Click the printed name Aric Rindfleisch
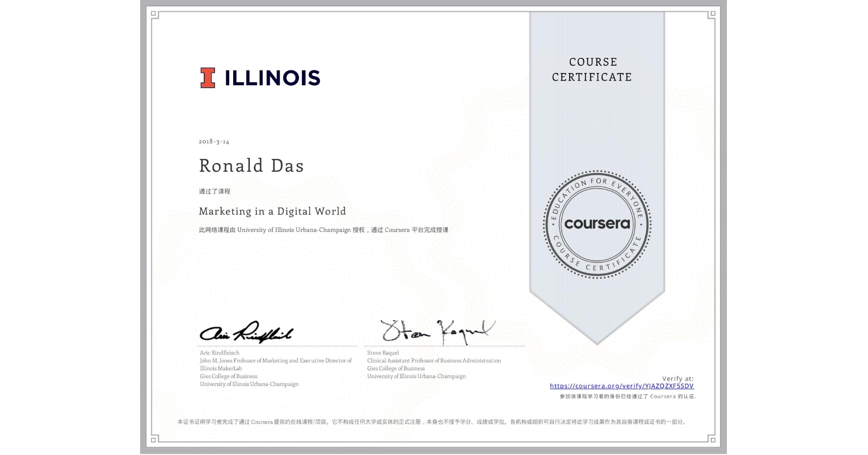The width and height of the screenshot is (868, 455). coord(219,353)
